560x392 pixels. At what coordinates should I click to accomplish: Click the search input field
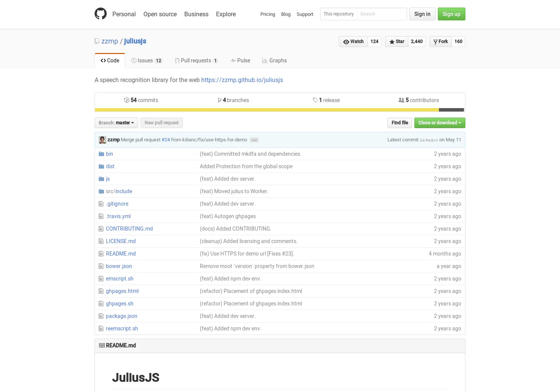tap(382, 14)
